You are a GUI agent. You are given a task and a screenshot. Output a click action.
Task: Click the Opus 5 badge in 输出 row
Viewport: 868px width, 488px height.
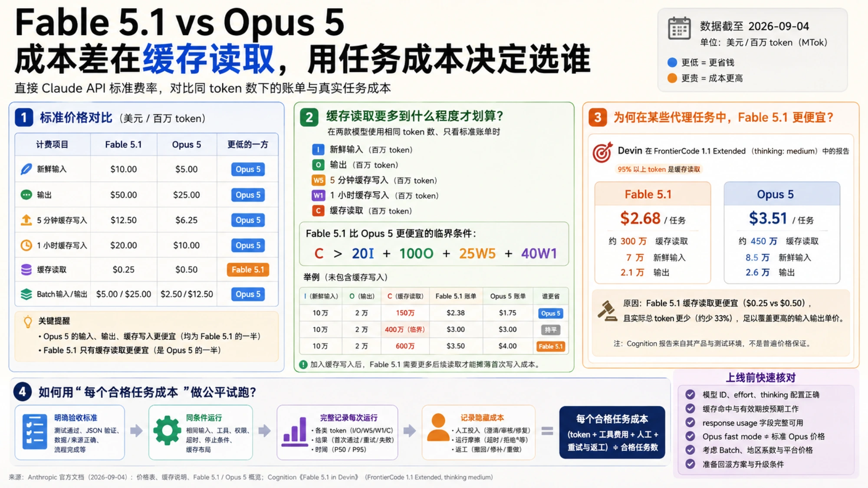(x=248, y=195)
